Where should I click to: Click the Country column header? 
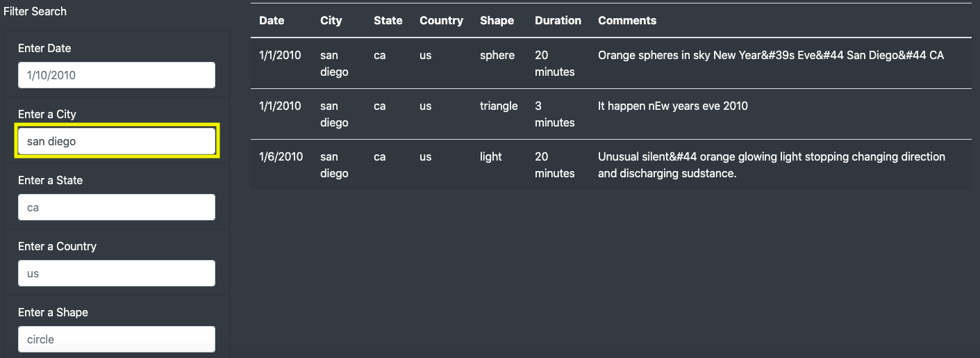tap(441, 21)
